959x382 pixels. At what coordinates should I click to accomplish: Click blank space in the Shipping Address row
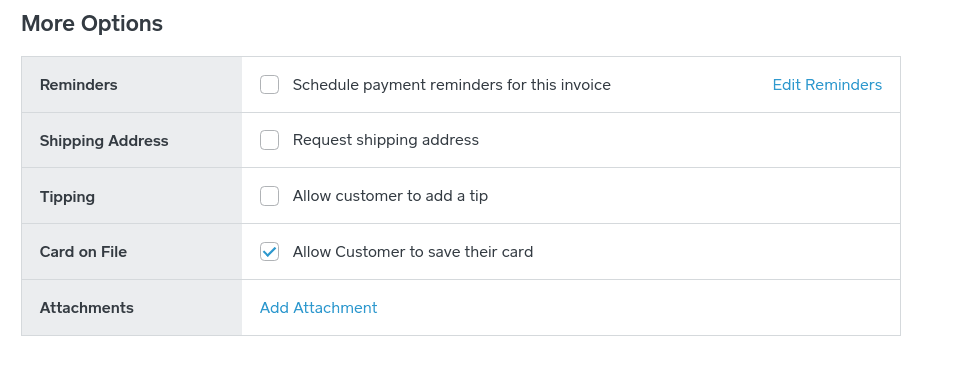point(685,140)
